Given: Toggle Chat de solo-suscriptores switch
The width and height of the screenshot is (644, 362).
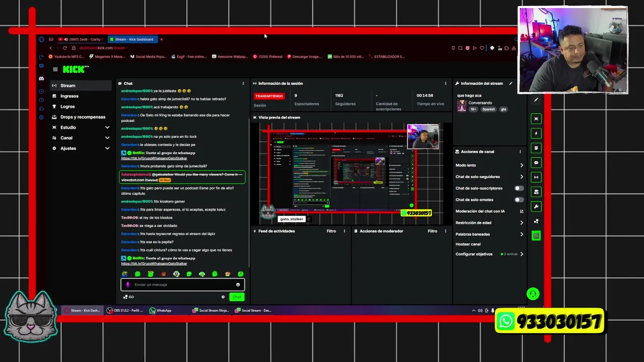Looking at the screenshot, I should (518, 188).
